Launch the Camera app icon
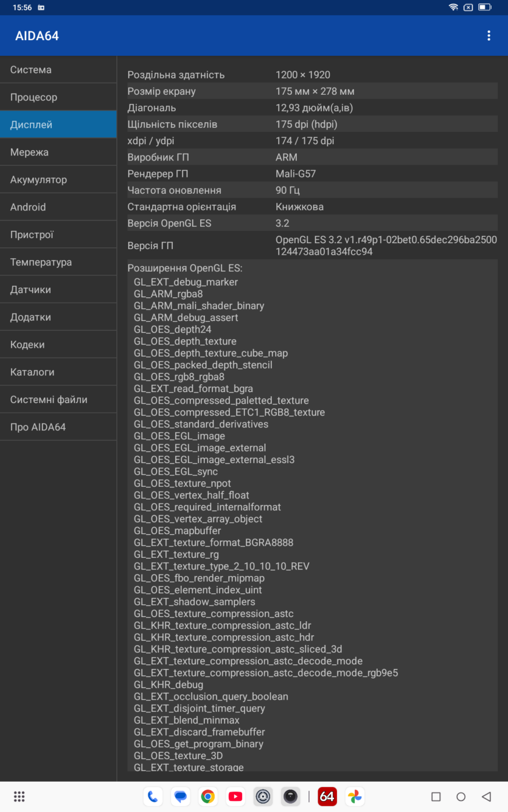 pos(291,796)
